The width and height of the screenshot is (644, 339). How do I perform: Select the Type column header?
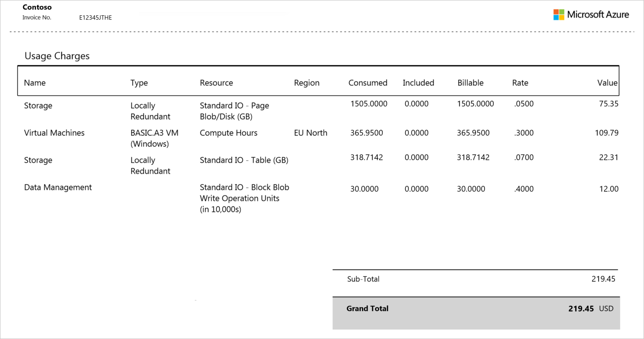pyautogui.click(x=138, y=82)
